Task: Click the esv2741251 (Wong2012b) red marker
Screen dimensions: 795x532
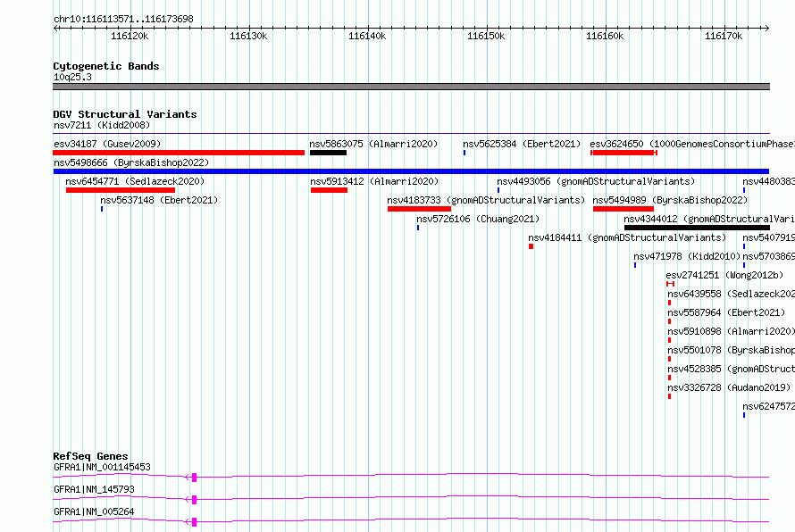Action: [x=670, y=284]
